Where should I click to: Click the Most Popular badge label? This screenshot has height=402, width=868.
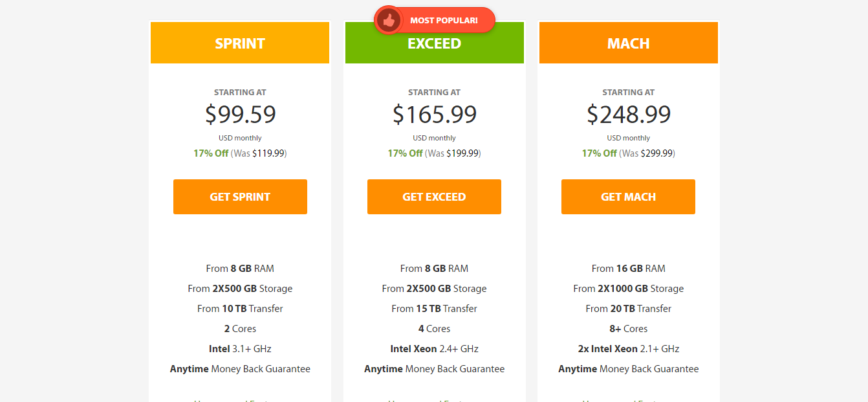coord(444,21)
